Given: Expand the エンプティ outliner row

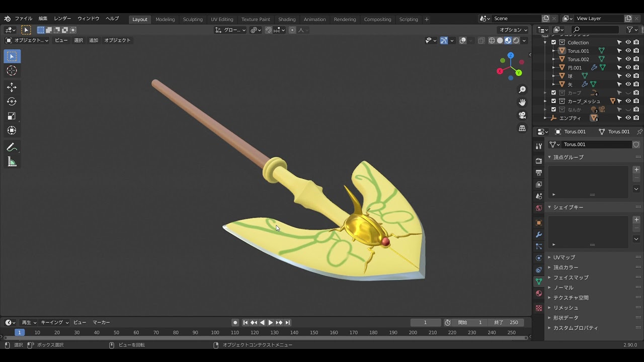Looking at the screenshot, I should [x=545, y=118].
